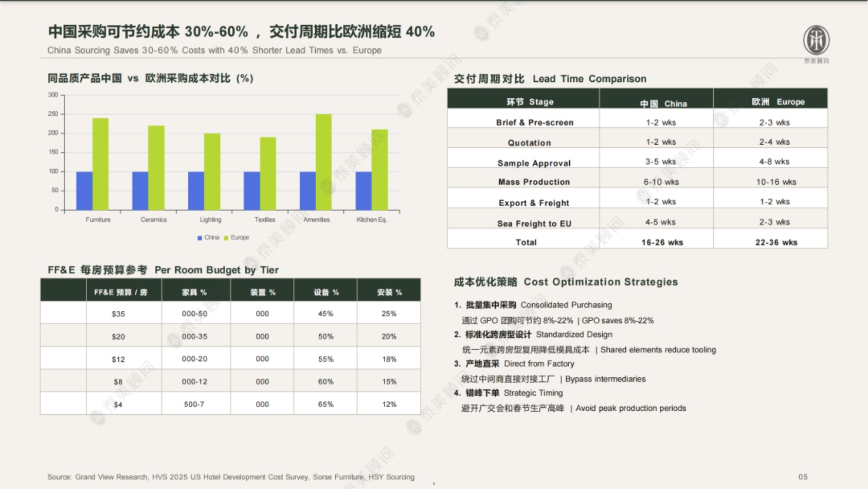Select the green Europe bar for Furniture
This screenshot has width=868, height=489.
(x=100, y=164)
